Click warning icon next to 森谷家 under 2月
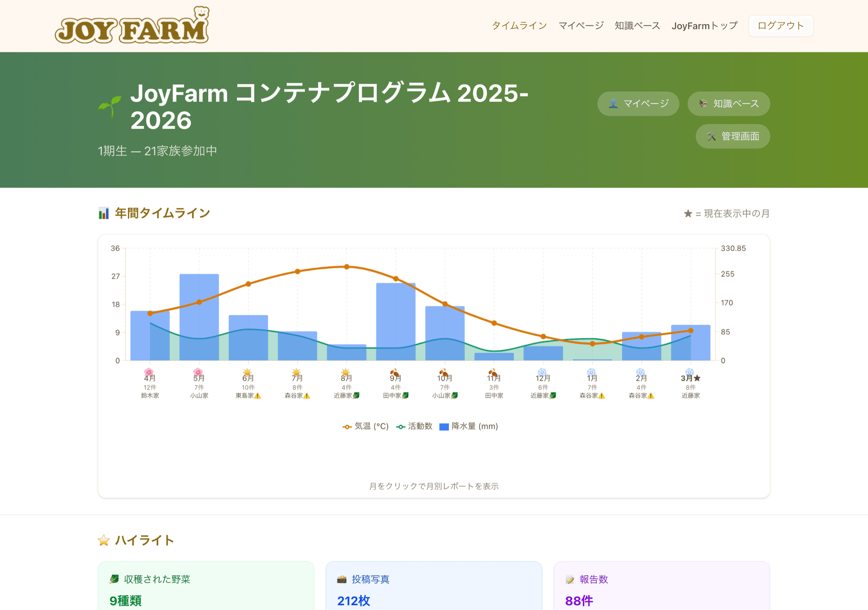868x610 pixels. tap(651, 396)
